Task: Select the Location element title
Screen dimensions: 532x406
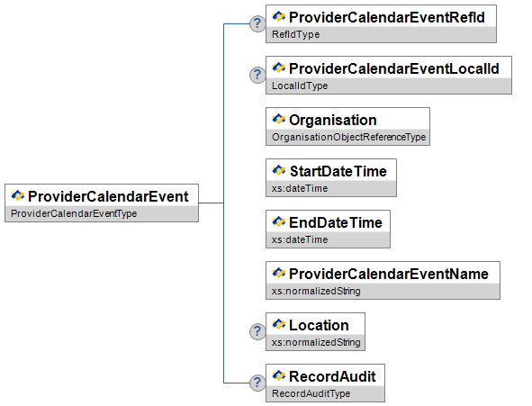Action: [x=319, y=325]
